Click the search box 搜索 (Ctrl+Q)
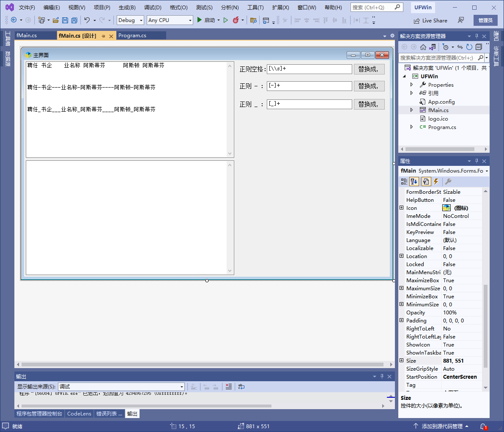 coord(376,7)
